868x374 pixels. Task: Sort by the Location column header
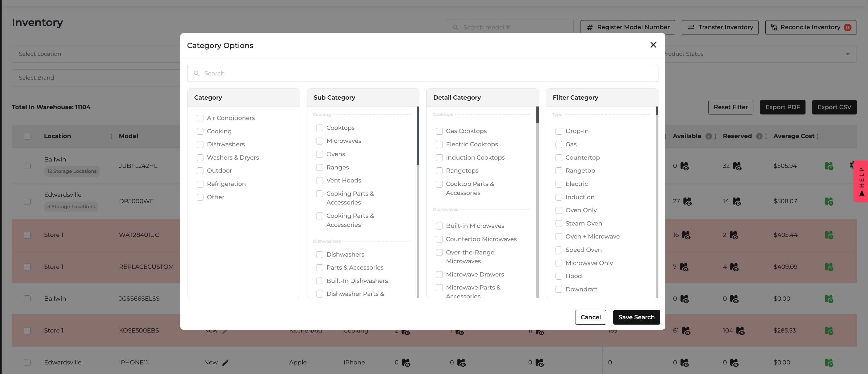(111, 136)
